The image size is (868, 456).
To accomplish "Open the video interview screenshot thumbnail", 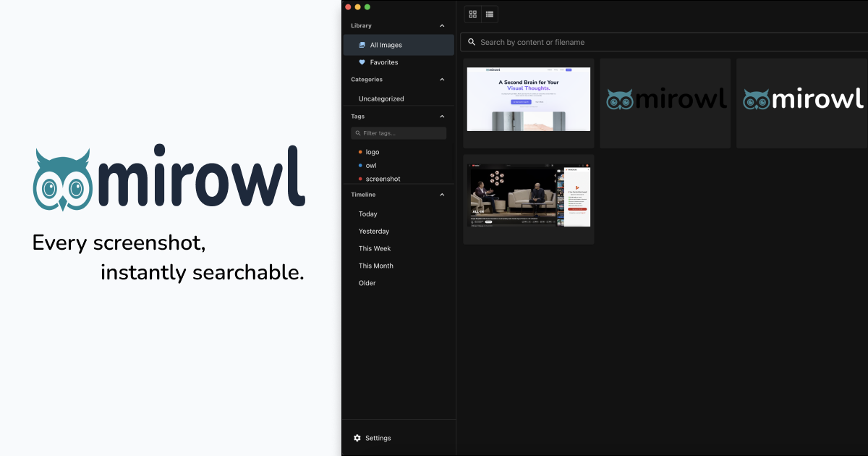I will [529, 199].
